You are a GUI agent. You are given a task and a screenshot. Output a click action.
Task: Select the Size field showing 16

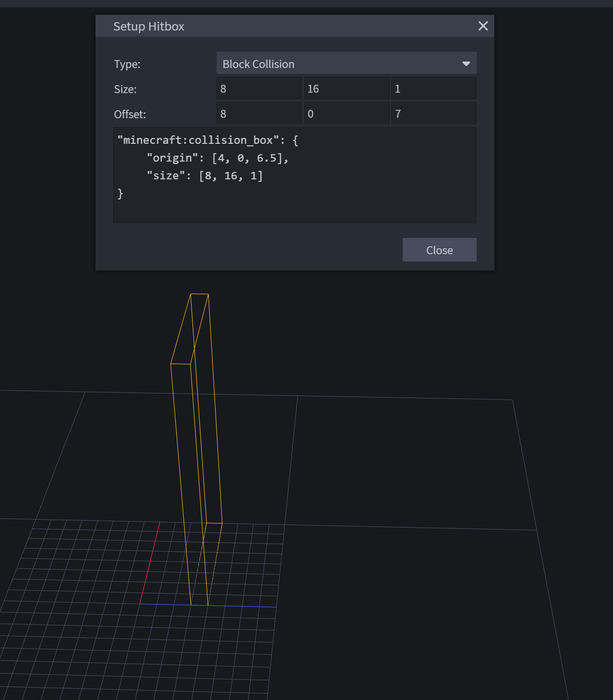tap(347, 89)
